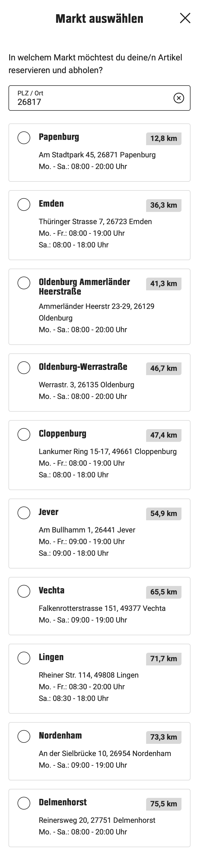Choose the Delmenhorst market radio button
The image size is (199, 868).
24,803
